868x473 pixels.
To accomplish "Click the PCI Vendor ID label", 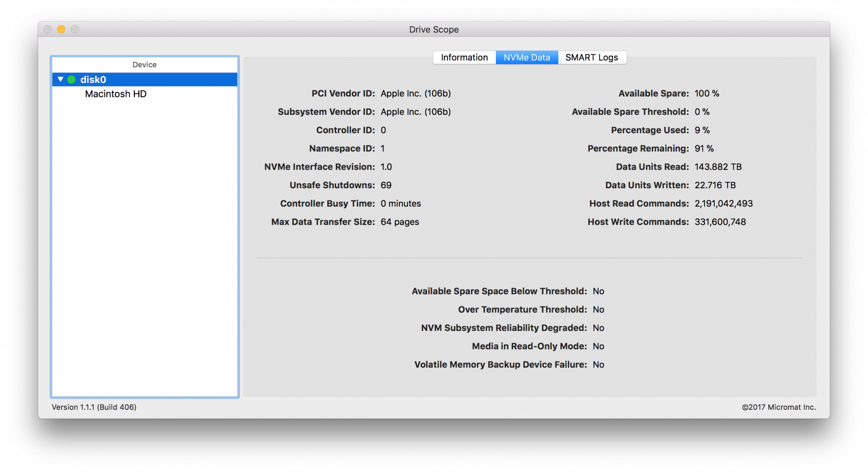I will [x=343, y=93].
